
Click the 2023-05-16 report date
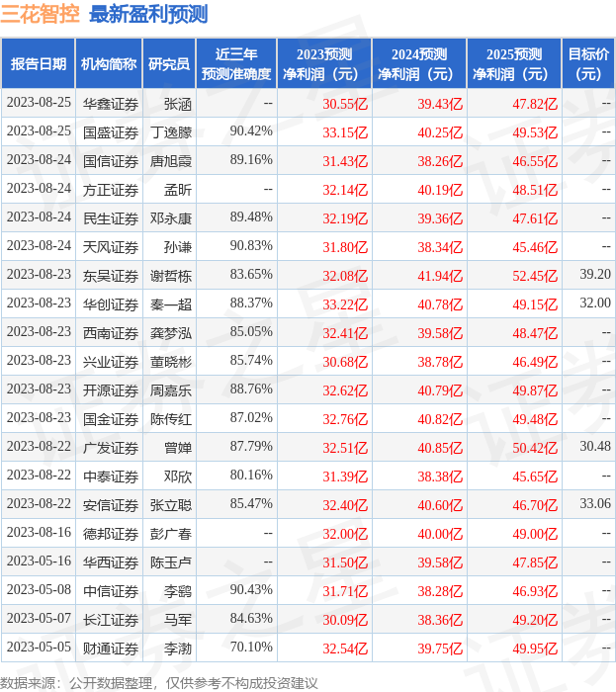click(39, 561)
